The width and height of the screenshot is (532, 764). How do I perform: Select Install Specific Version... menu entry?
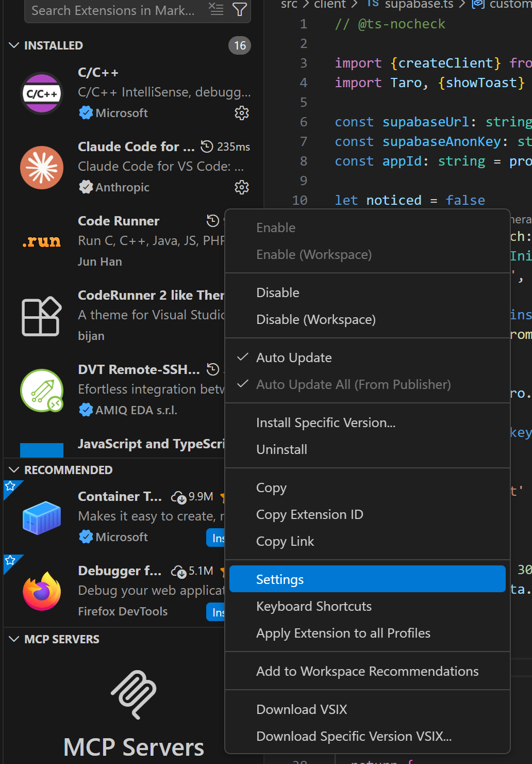pos(367,422)
